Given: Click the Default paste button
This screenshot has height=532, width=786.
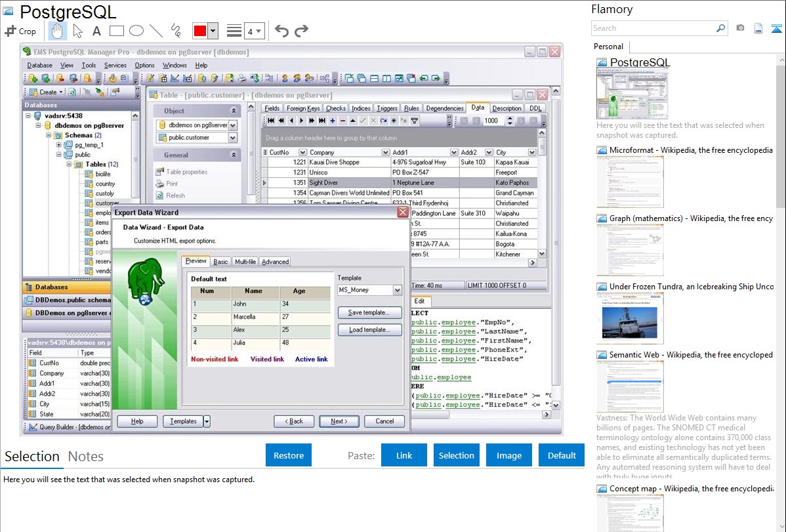Looking at the screenshot, I should (x=562, y=455).
